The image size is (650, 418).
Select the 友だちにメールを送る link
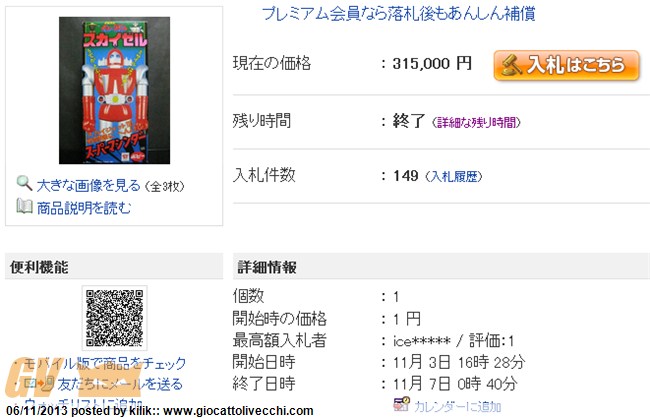click(120, 384)
